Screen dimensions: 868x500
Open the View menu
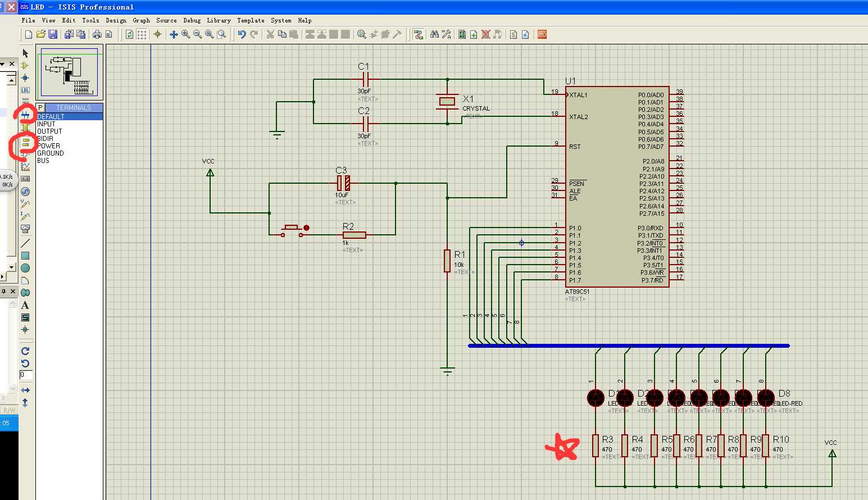pos(48,20)
